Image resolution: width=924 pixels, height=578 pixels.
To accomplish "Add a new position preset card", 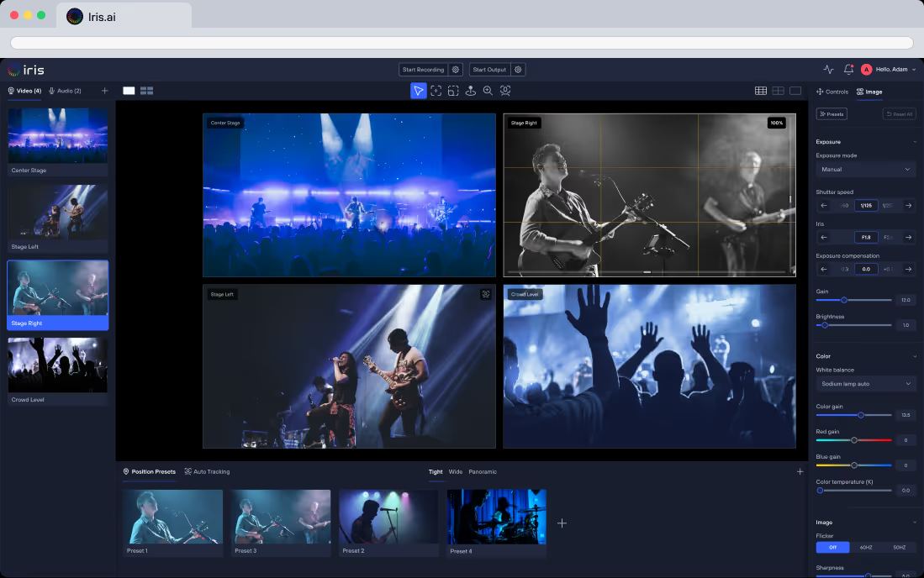I will [562, 523].
